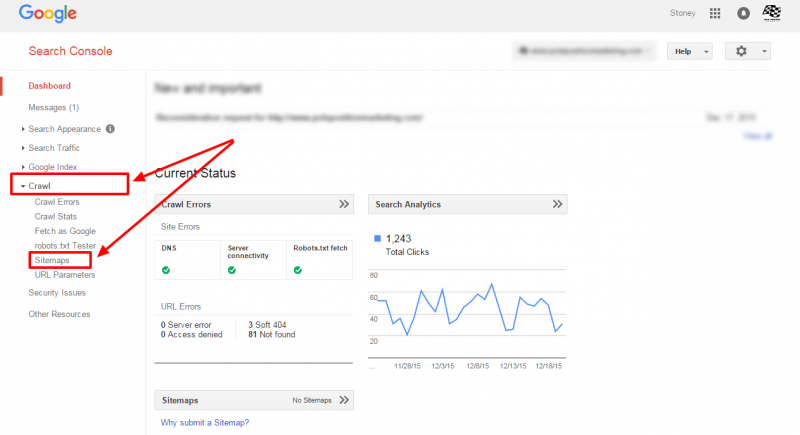Viewport: 800px width, 435px height.
Task: Click the Robots.txt fetch check mark
Action: click(x=297, y=270)
